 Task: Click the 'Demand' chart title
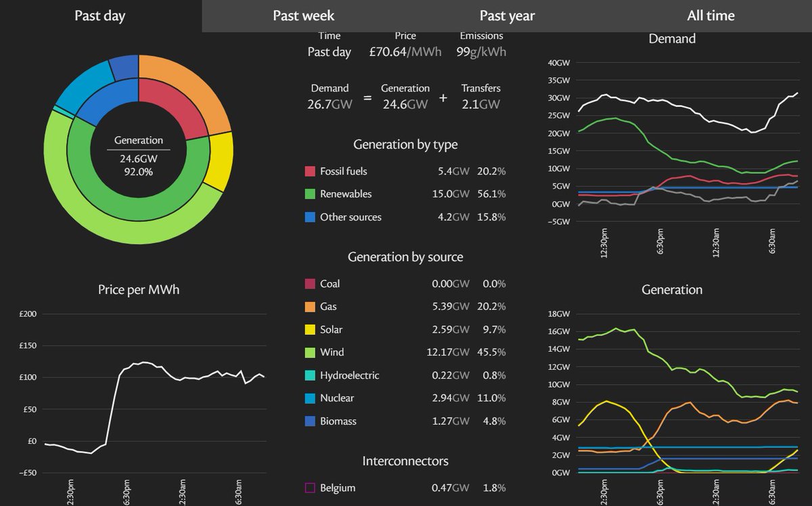click(672, 39)
